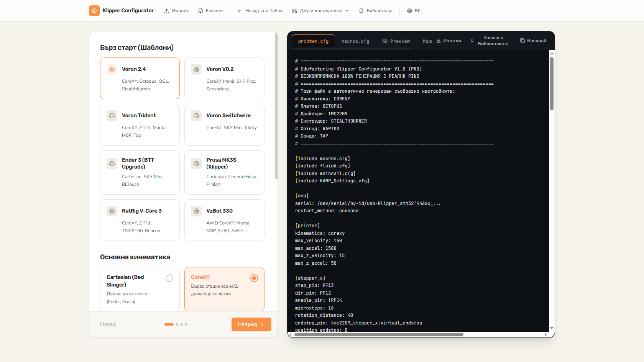The width and height of the screenshot is (644, 362).
Task: Click the horizontal scrollbar of the code panel
Action: pyautogui.click(x=378, y=334)
